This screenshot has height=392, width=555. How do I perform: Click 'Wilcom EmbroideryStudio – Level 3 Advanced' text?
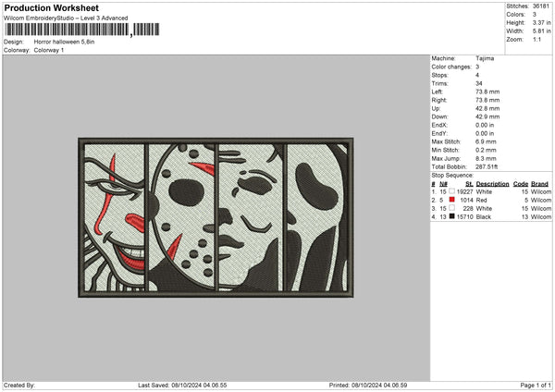point(66,18)
